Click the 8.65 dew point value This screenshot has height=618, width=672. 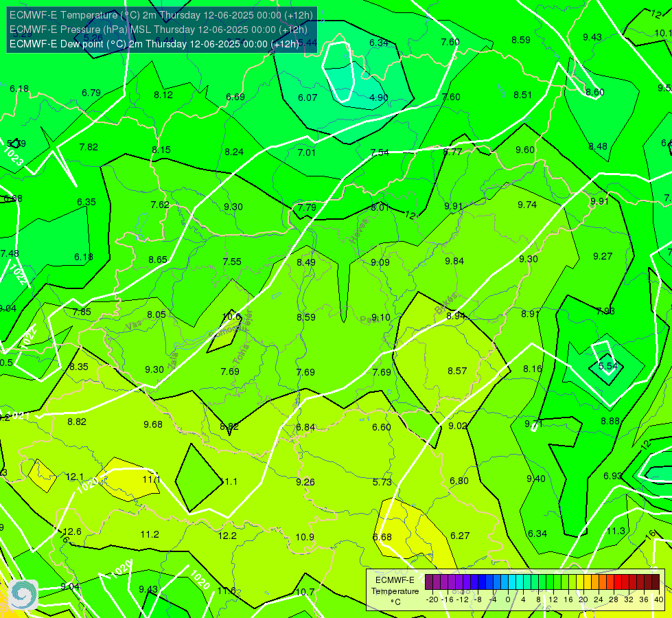(158, 260)
